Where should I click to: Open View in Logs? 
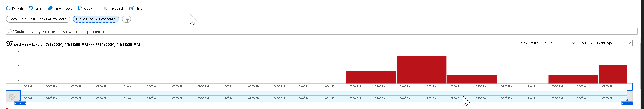coord(60,8)
